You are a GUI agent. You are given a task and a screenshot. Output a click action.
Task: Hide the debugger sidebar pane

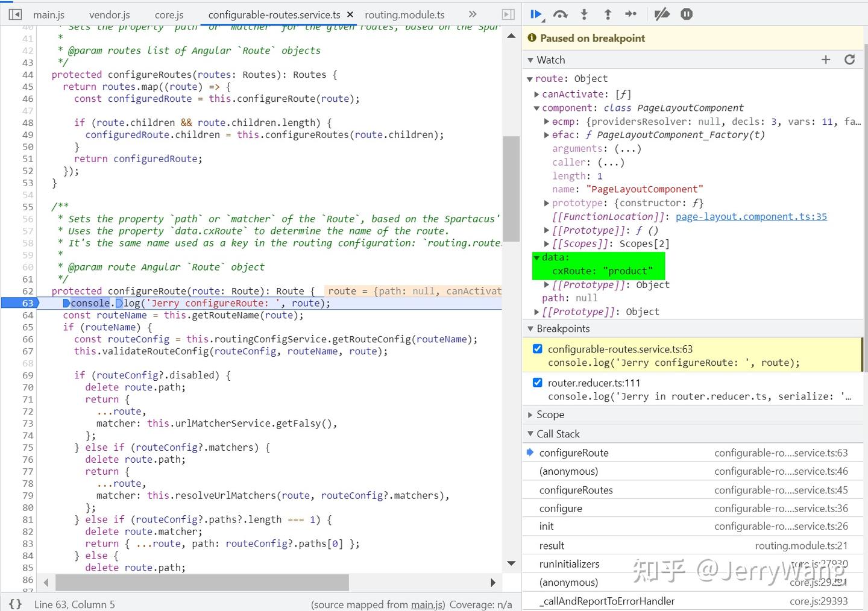click(x=508, y=14)
